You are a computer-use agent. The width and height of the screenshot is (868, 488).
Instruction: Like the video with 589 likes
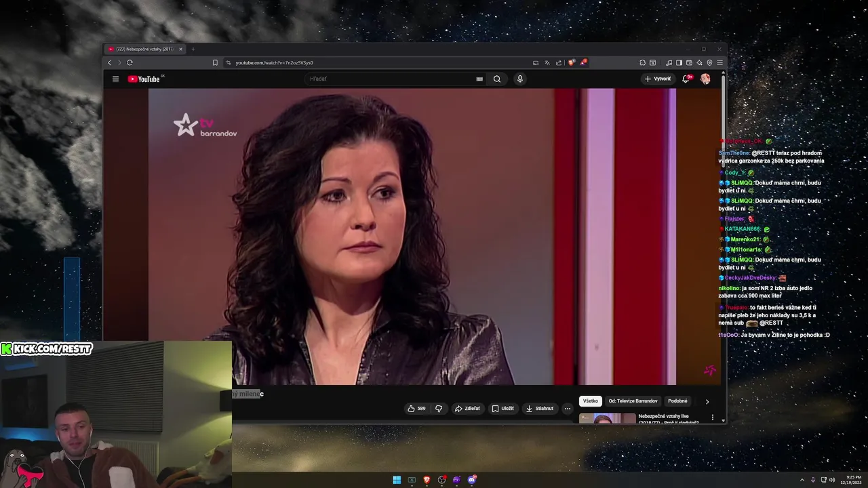click(x=416, y=408)
